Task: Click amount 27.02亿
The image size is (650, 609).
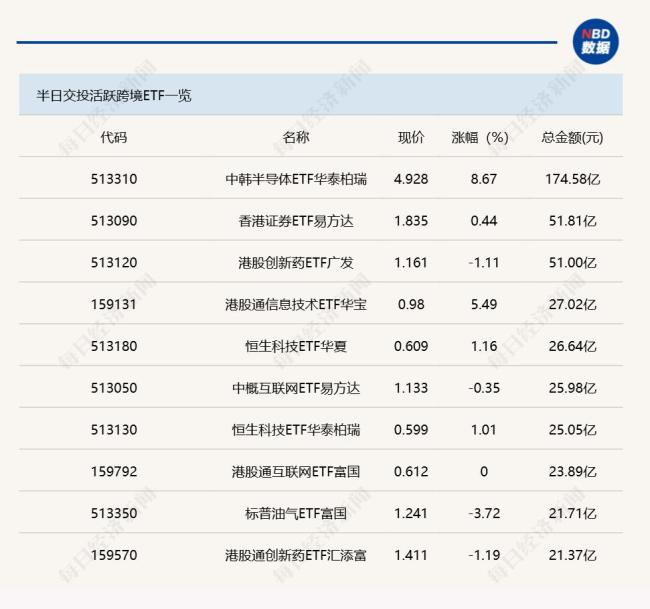Action: (572, 305)
